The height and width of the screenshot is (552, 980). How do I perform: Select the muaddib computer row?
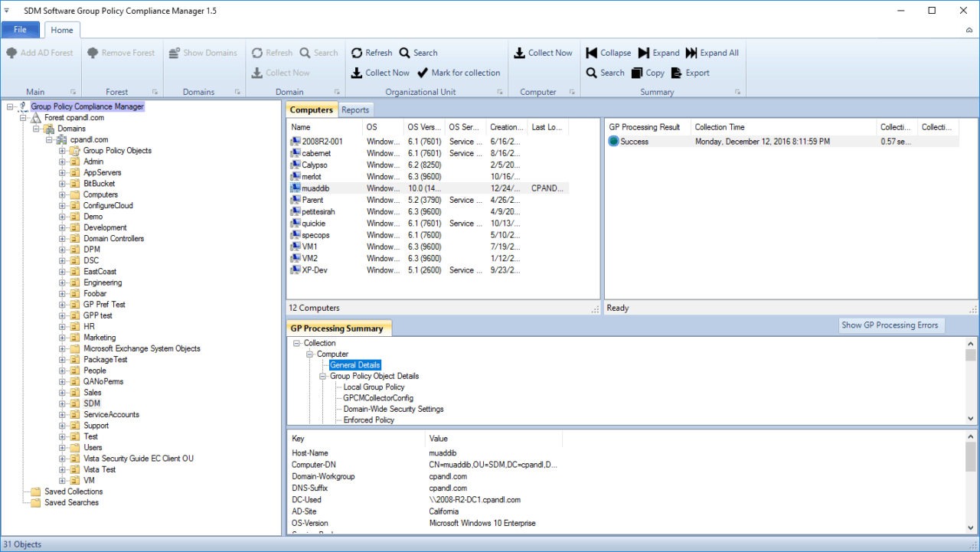pos(314,188)
